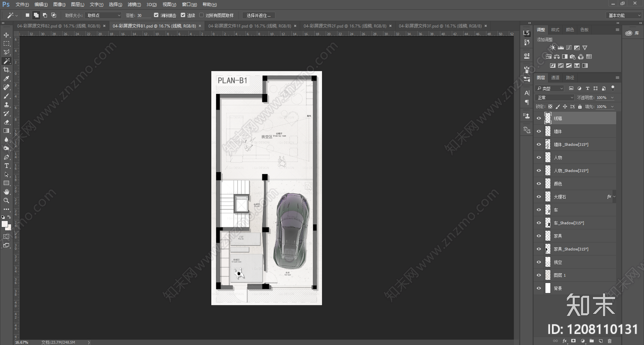
Task: Hide the 背景 layer
Action: coord(539,288)
